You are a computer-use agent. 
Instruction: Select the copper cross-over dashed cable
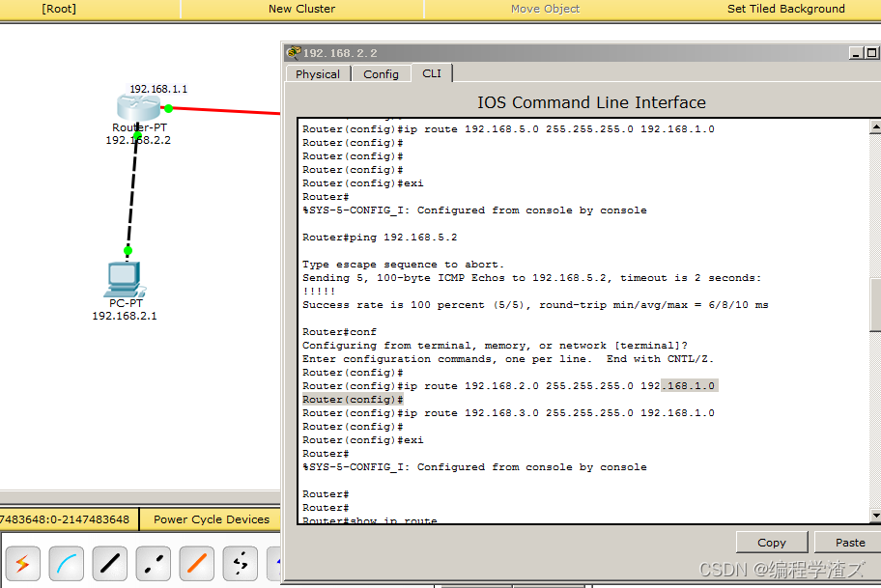(x=154, y=563)
